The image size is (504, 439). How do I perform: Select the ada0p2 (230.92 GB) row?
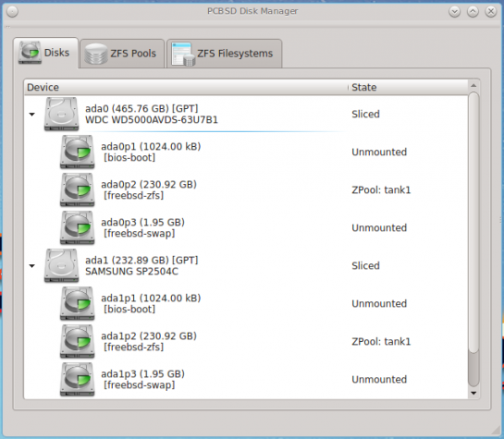246,189
